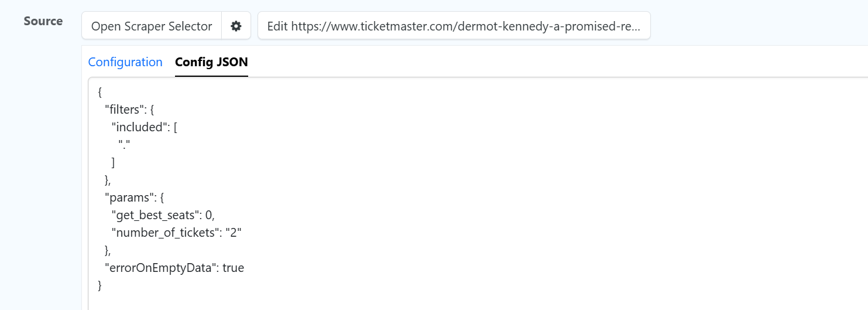Viewport: 868px width, 310px height.
Task: Click the number_of_tickets value "2"
Action: 234,233
